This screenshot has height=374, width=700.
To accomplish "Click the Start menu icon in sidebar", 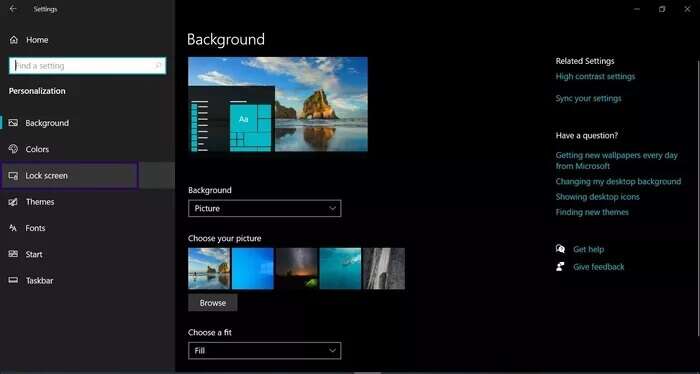I will (13, 254).
